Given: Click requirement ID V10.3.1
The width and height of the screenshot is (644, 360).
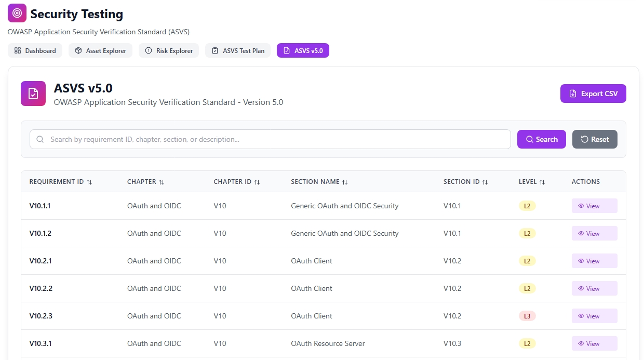Looking at the screenshot, I should [x=41, y=343].
